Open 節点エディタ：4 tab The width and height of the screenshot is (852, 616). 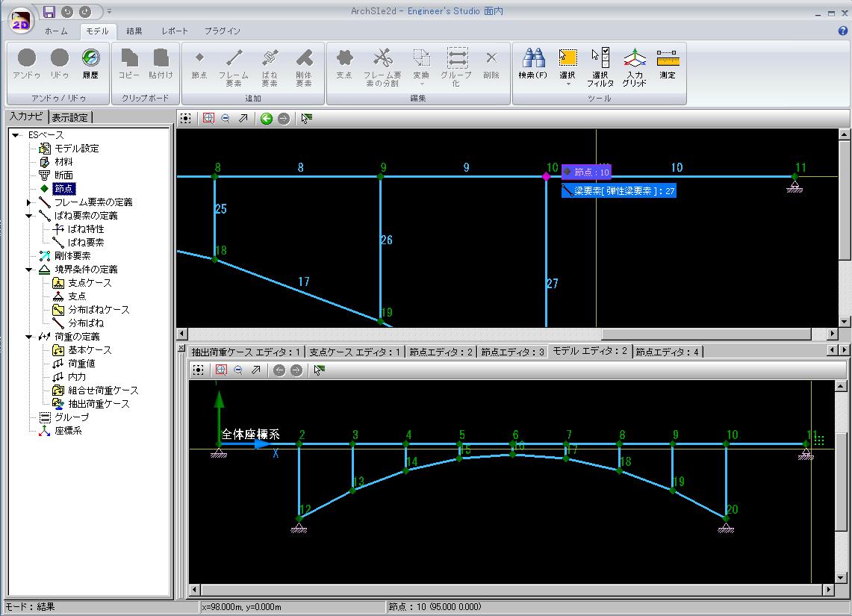668,352
